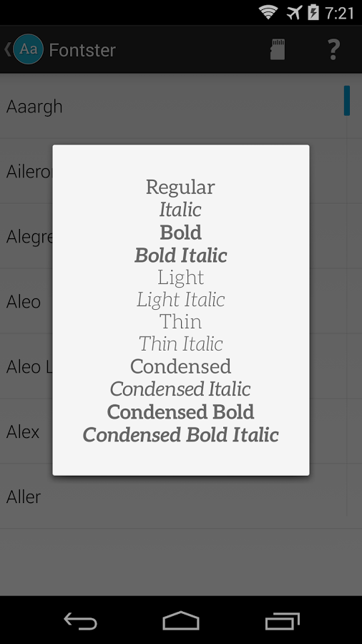The image size is (362, 644).
Task: Tap the back chevron beside app logo
Action: click(7, 49)
